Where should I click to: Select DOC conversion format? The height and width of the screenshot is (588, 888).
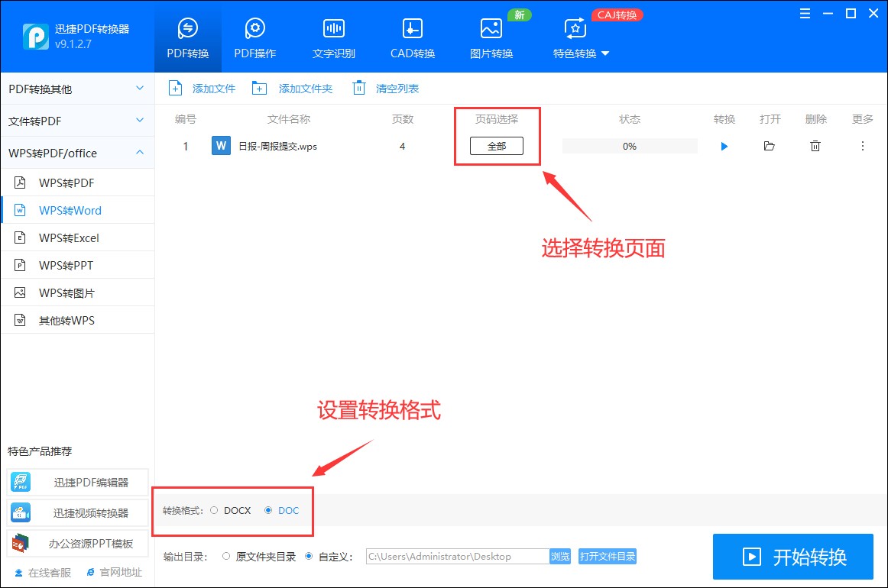282,510
